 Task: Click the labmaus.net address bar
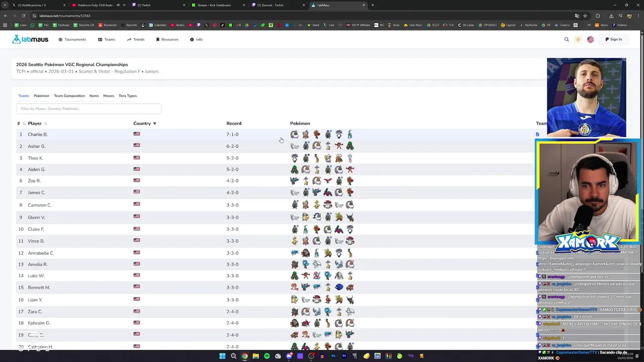pyautogui.click(x=302, y=16)
